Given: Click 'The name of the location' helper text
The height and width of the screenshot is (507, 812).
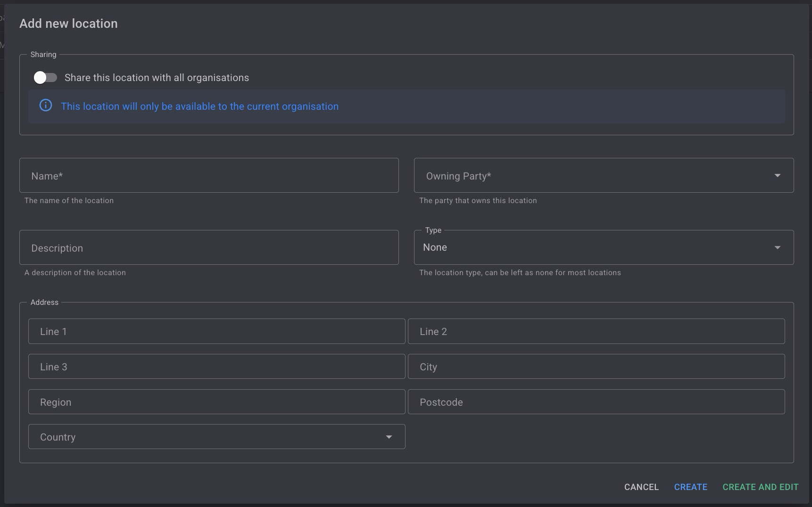Looking at the screenshot, I should pyautogui.click(x=69, y=201).
